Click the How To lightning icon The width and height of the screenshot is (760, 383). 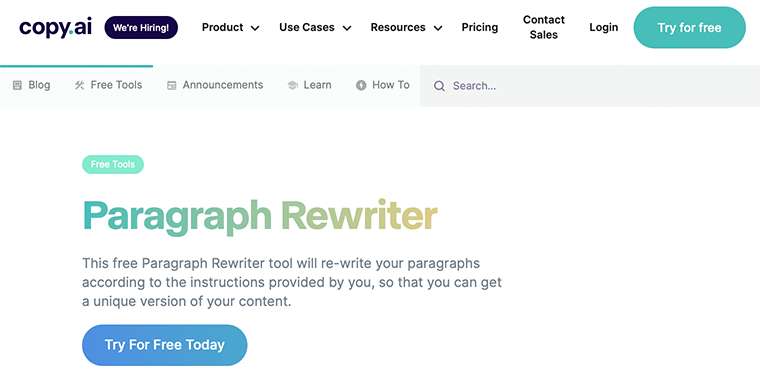click(x=361, y=85)
